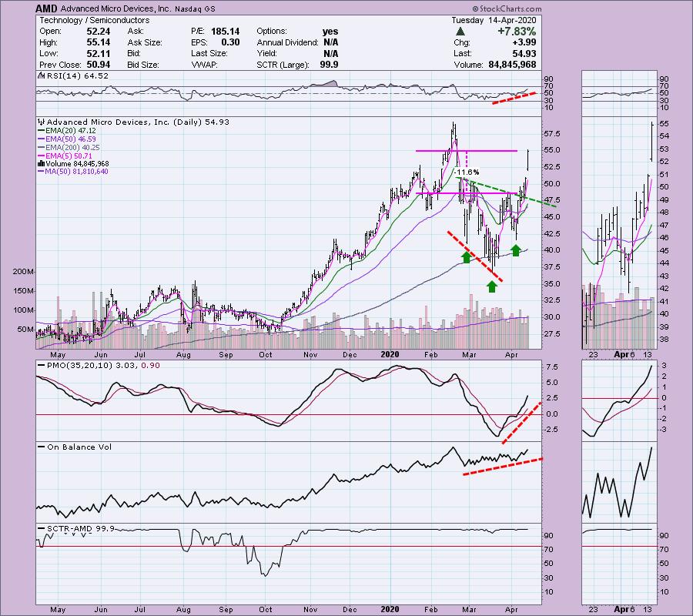The height and width of the screenshot is (616, 693).
Task: Click the green up arrow under the early March low
Action: coord(467,257)
